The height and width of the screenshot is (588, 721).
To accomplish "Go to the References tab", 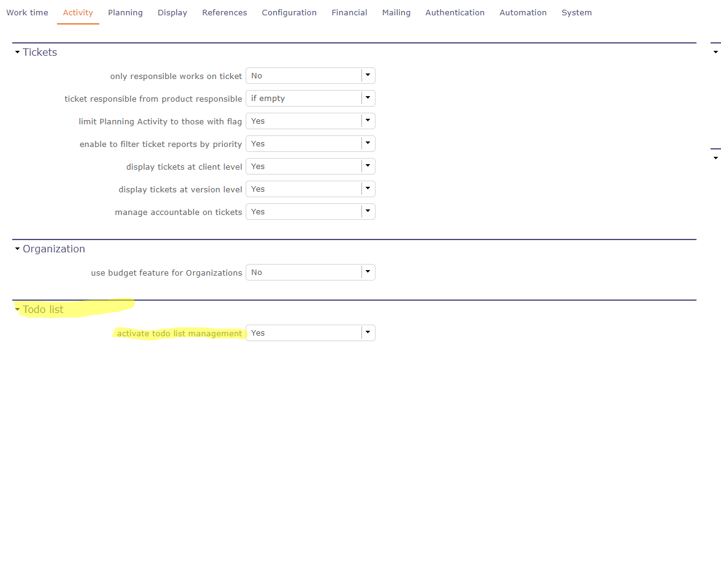I will 224,13.
